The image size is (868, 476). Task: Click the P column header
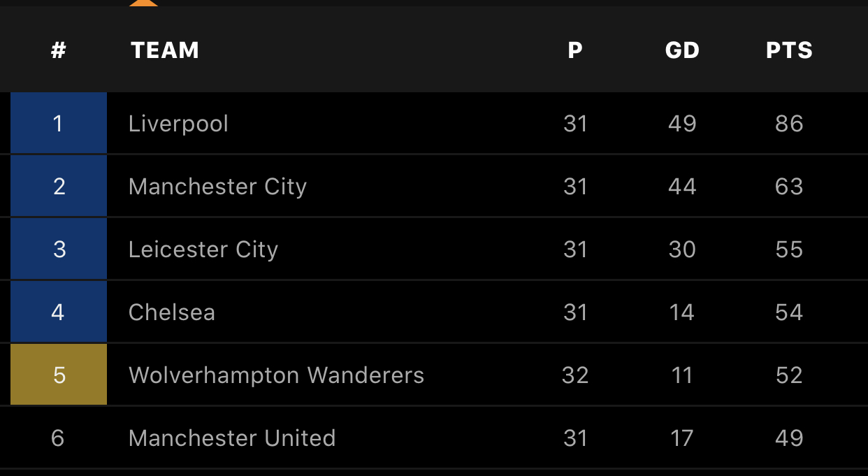(x=575, y=50)
